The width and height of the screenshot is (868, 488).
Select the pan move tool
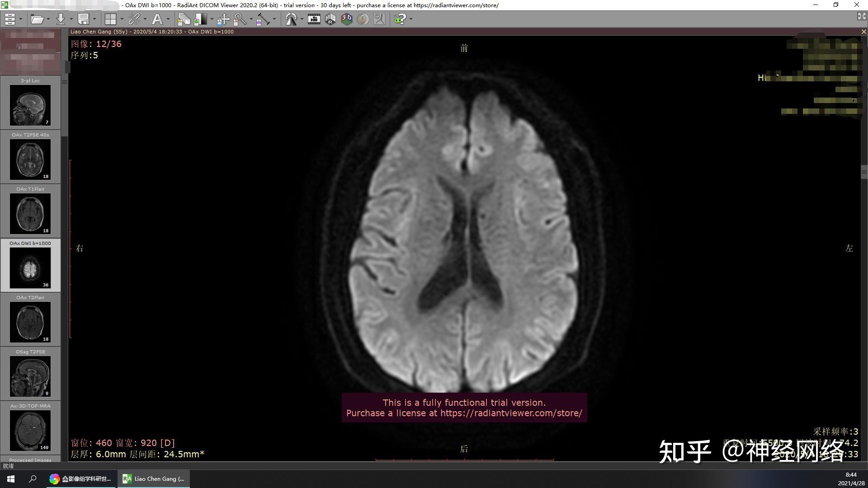pos(223,19)
